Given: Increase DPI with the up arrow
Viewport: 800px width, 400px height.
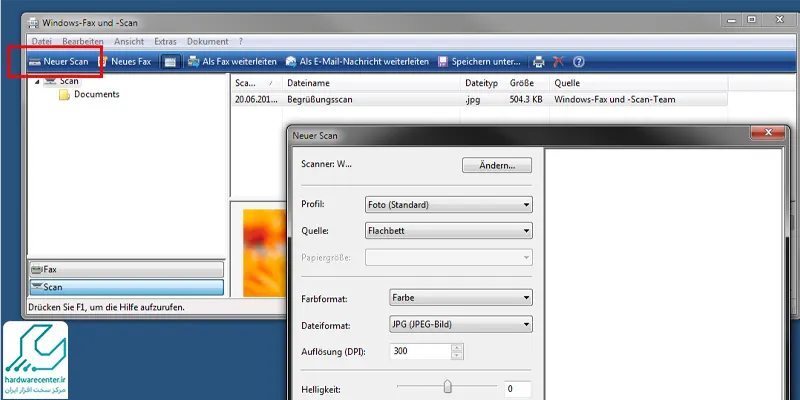Looking at the screenshot, I should (457, 347).
